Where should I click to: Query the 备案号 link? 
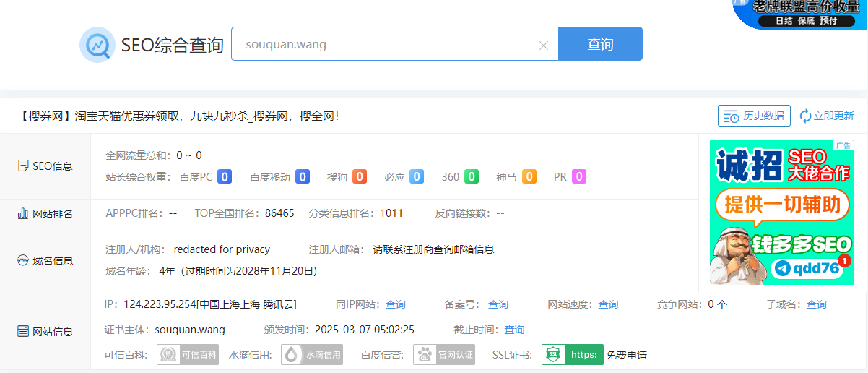498,304
